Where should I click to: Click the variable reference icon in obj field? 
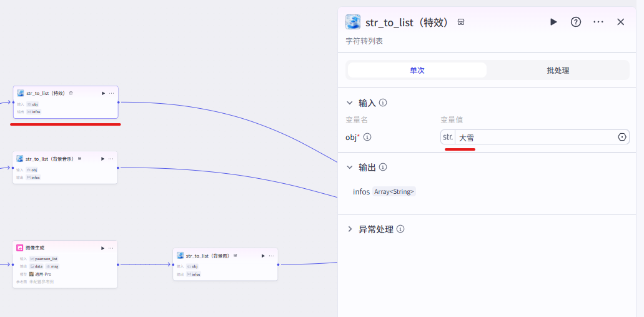(622, 138)
